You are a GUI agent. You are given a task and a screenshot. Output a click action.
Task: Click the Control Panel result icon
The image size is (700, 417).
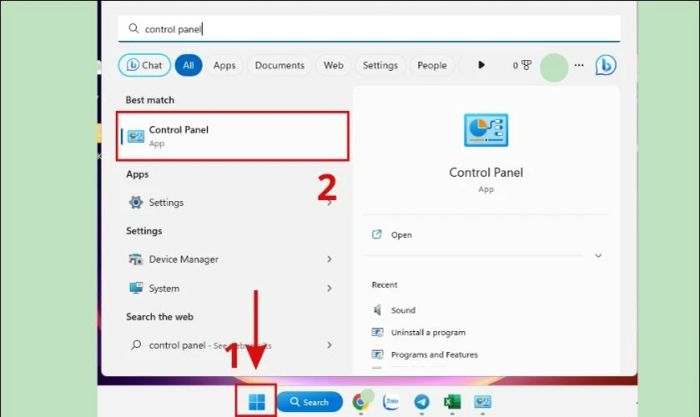coord(136,136)
